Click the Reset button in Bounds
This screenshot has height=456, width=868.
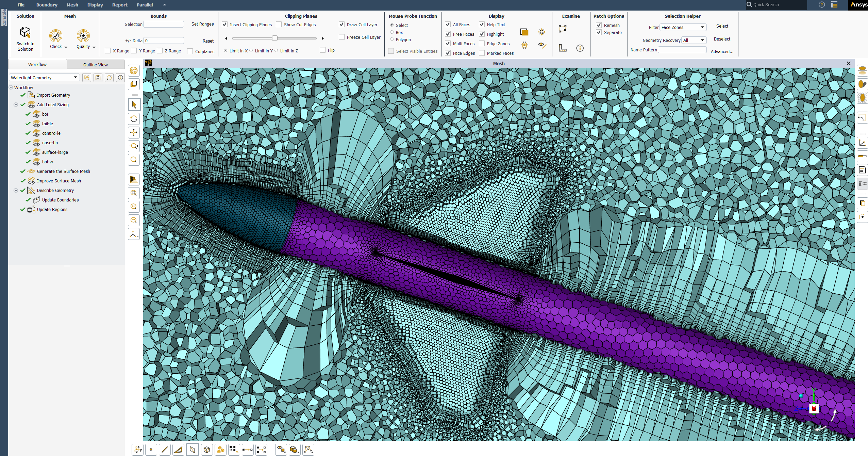[x=208, y=41]
